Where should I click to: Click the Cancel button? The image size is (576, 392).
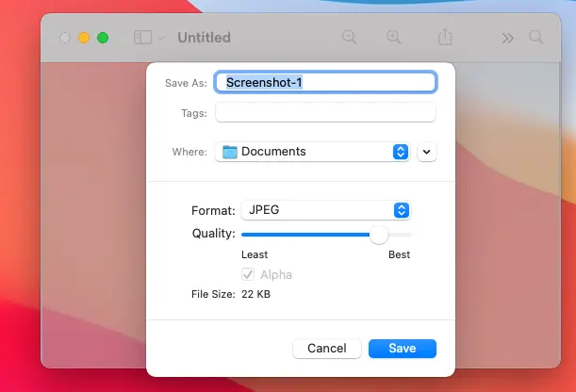327,349
